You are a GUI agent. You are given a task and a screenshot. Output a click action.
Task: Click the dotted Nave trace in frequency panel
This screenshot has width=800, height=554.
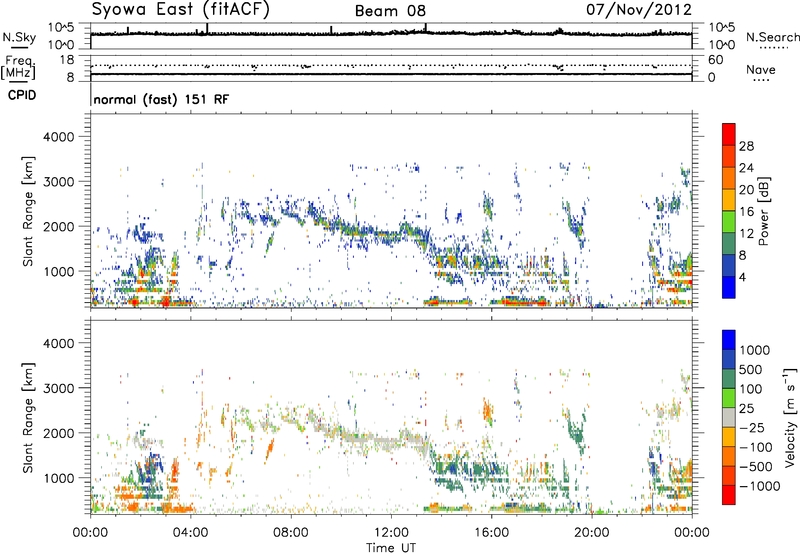click(391, 66)
